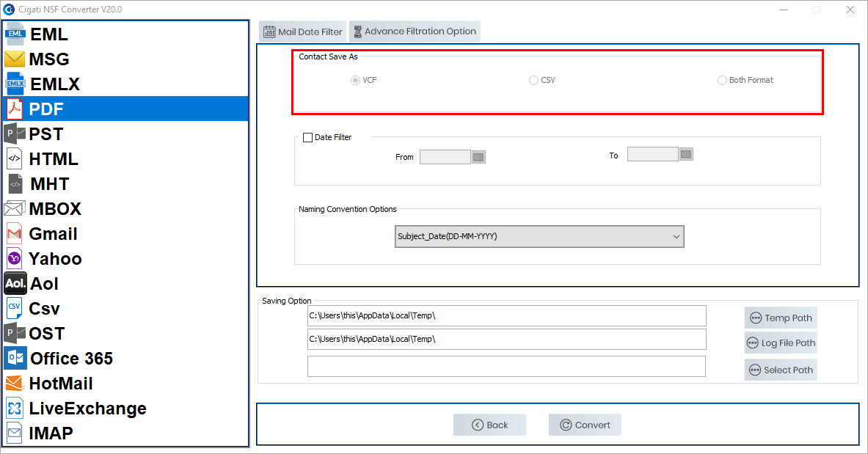The image size is (868, 454).
Task: Select the MBOX envelope icon
Action: pos(15,208)
